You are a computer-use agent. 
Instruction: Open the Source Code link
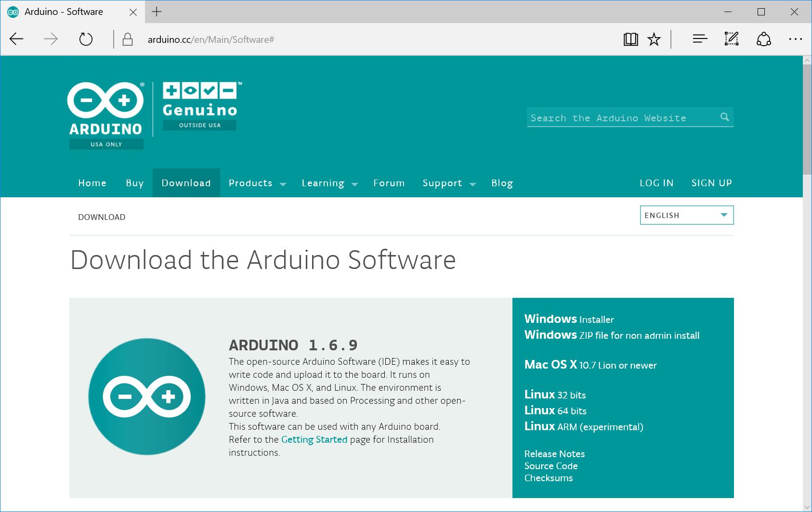coord(551,466)
